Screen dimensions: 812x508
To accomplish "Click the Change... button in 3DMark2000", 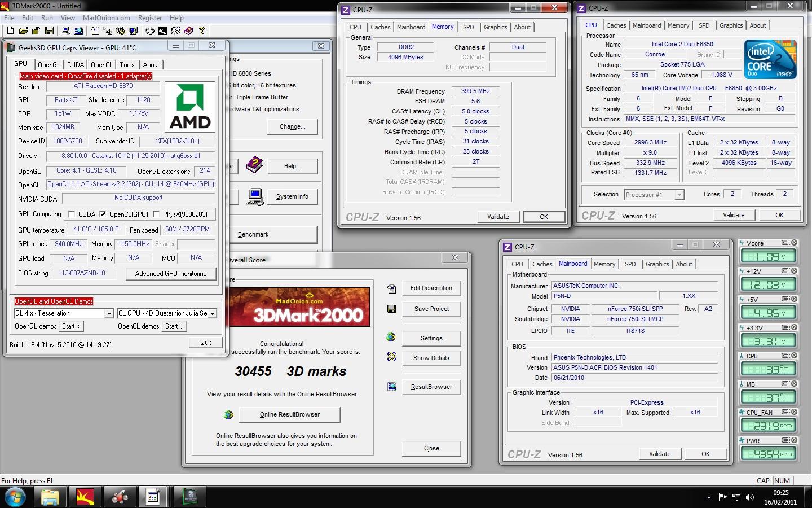I will pyautogui.click(x=293, y=126).
